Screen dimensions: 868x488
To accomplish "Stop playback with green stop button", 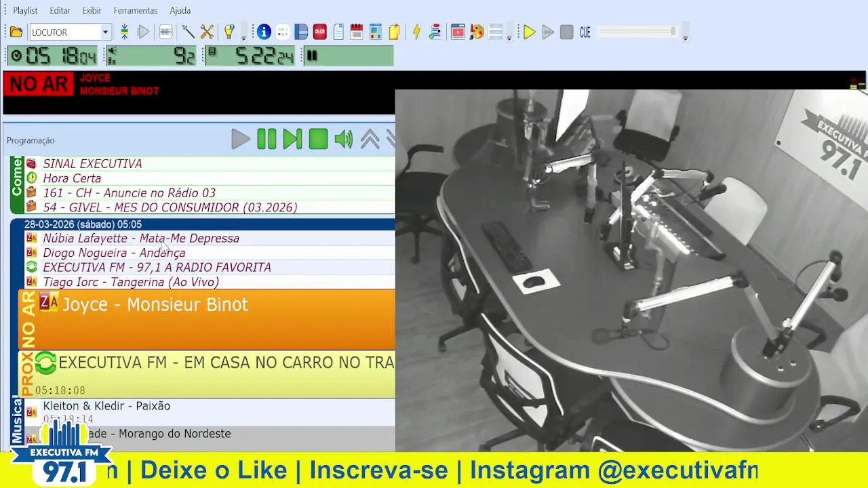I will (x=318, y=139).
